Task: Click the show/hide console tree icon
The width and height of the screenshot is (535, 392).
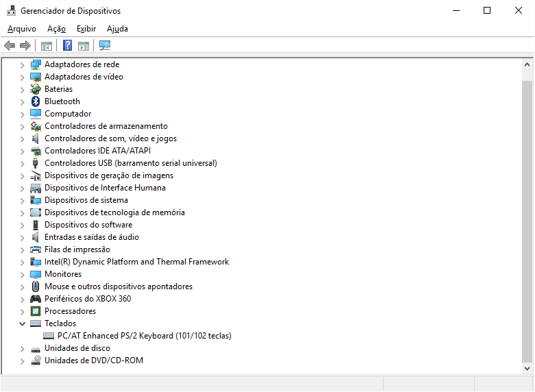Action: tap(47, 45)
